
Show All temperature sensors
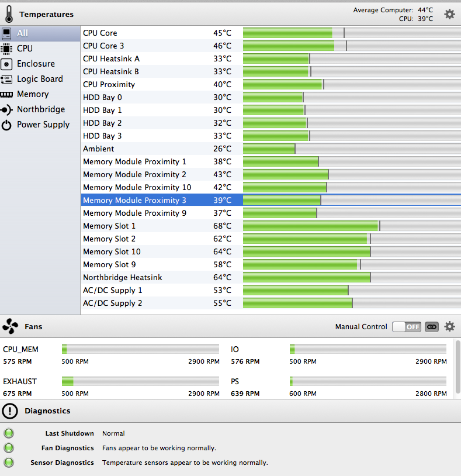(40, 33)
